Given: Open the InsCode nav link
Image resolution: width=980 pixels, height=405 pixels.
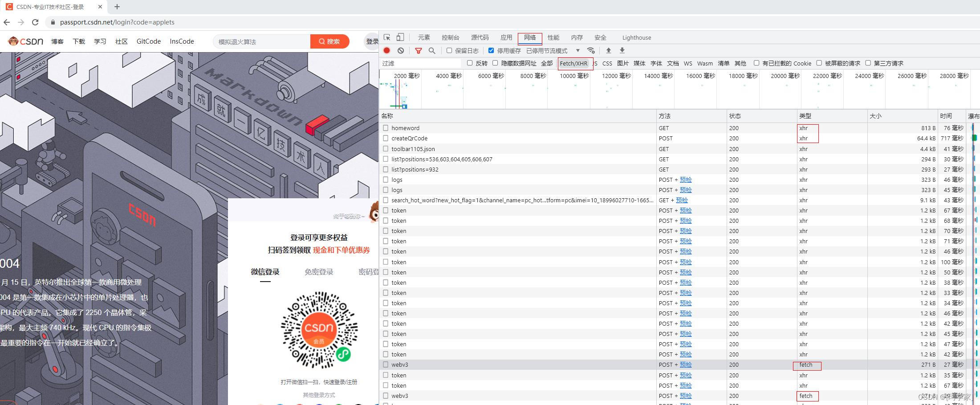Looking at the screenshot, I should coord(182,41).
